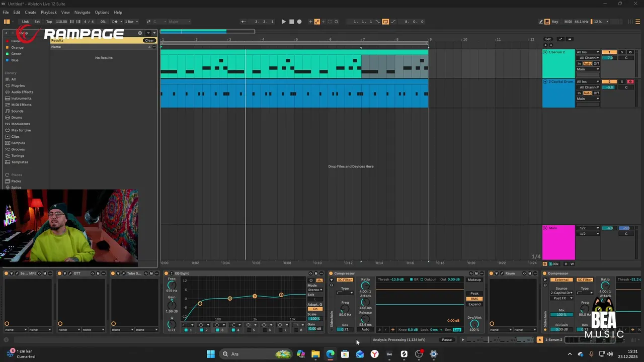The height and width of the screenshot is (362, 644).
Task: Disable EQ Eight filter band 2
Action: pos(202,330)
